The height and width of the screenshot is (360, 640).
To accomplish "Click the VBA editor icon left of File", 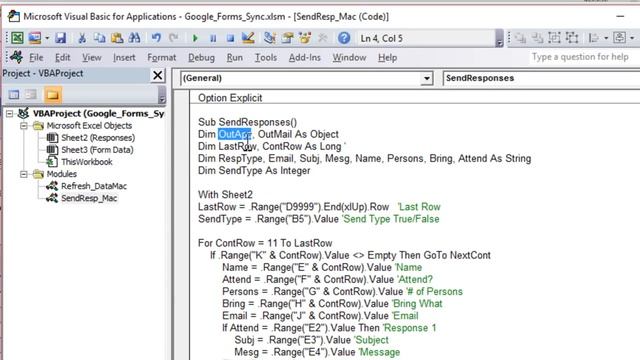I will coord(17,57).
